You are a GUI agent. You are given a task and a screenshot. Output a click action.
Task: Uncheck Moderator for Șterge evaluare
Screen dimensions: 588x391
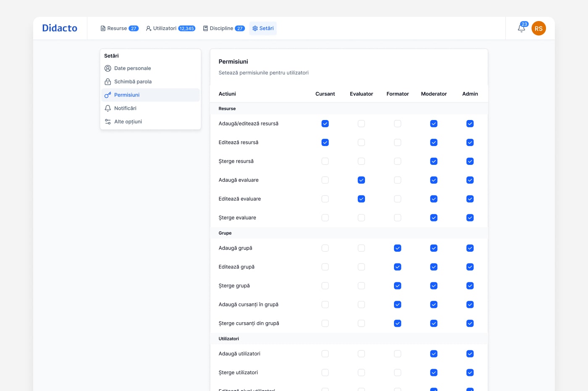(434, 218)
